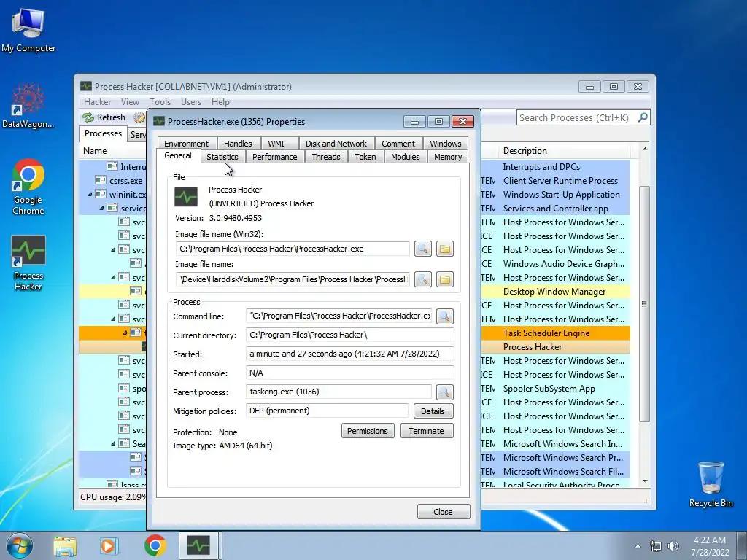Open My Computer desktop icon

(28, 31)
